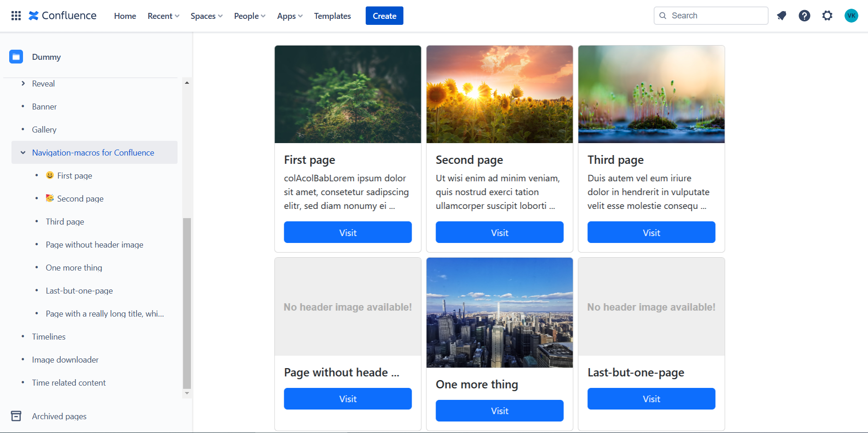Open the VK user profile avatar
Viewport: 868px width, 433px height.
(x=851, y=16)
